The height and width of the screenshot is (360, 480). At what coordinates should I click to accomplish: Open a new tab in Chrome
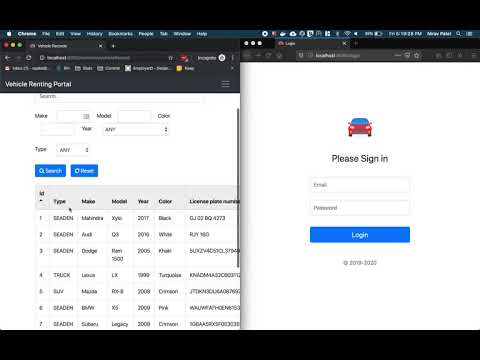(x=113, y=46)
